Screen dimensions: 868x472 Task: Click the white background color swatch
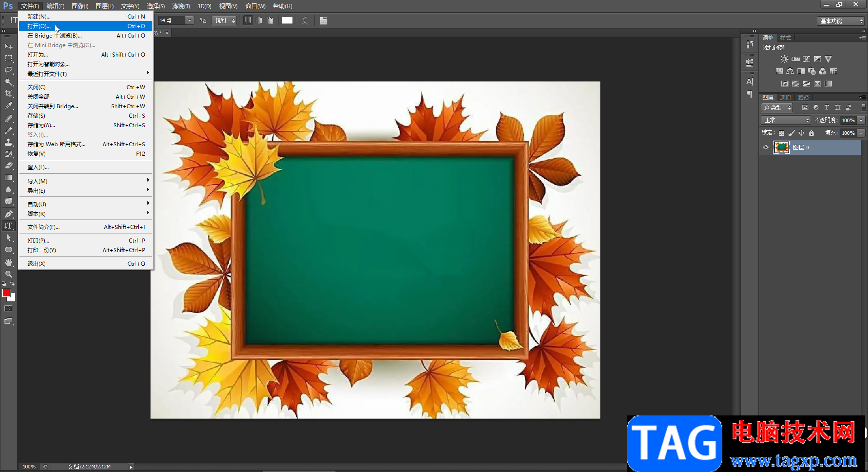coord(12,298)
